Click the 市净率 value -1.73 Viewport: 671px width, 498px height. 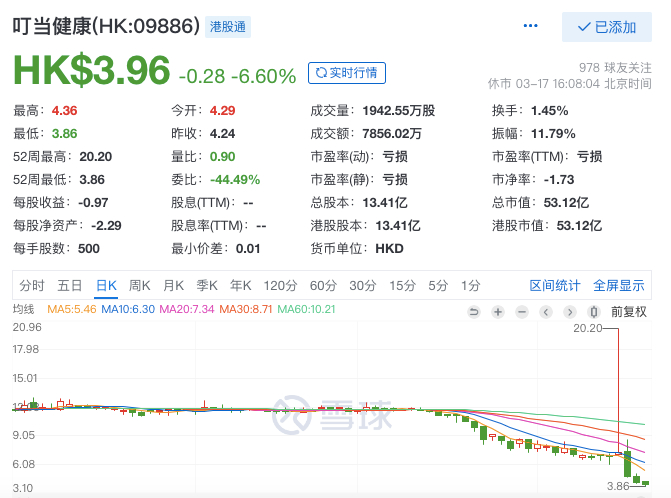click(x=559, y=180)
